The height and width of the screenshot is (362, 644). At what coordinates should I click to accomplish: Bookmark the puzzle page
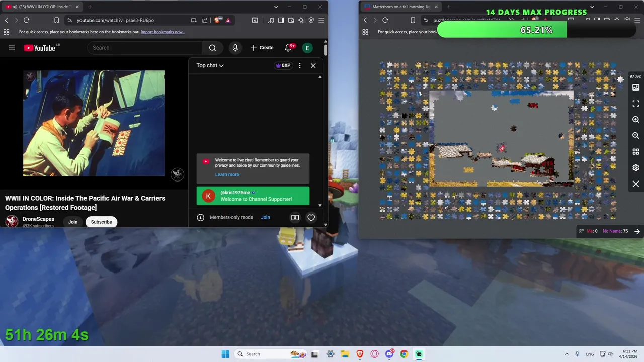point(413,20)
